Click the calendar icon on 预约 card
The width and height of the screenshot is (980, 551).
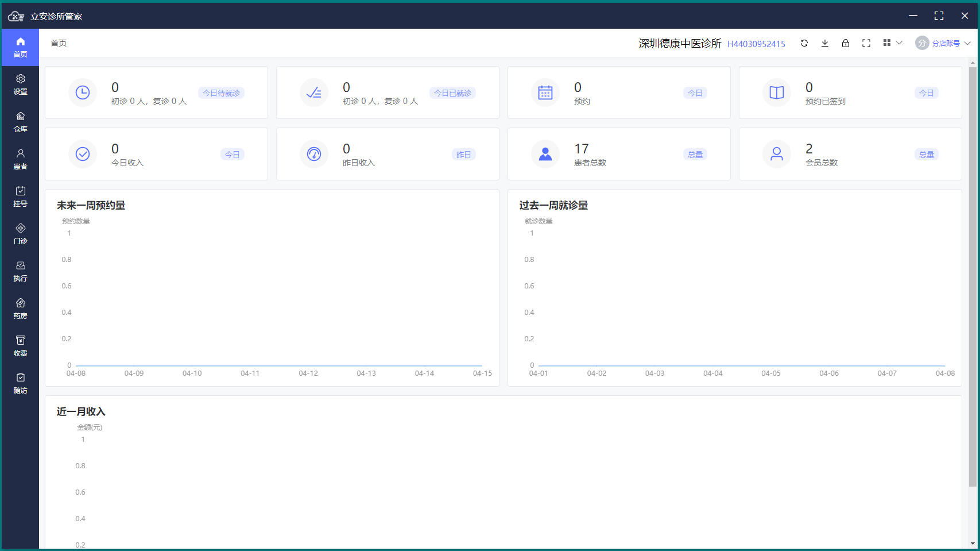point(545,93)
